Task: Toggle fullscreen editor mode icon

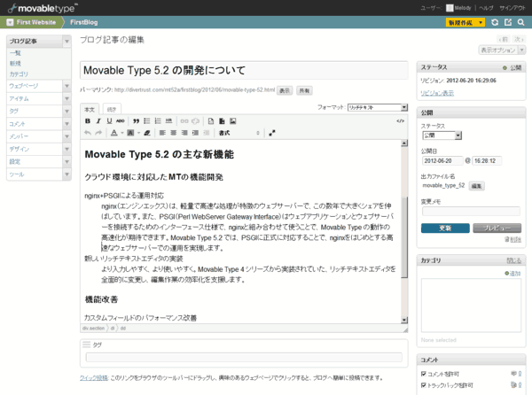Action: click(272, 133)
